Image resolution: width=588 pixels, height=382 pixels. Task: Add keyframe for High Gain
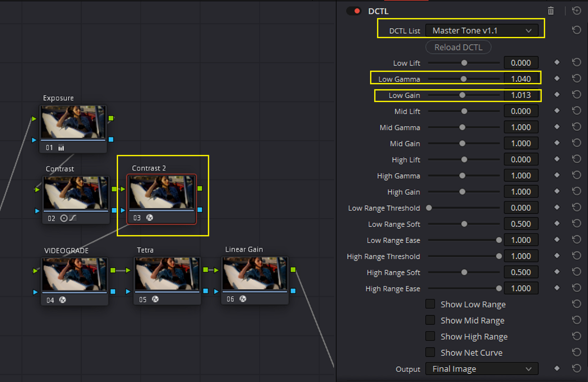pos(557,191)
